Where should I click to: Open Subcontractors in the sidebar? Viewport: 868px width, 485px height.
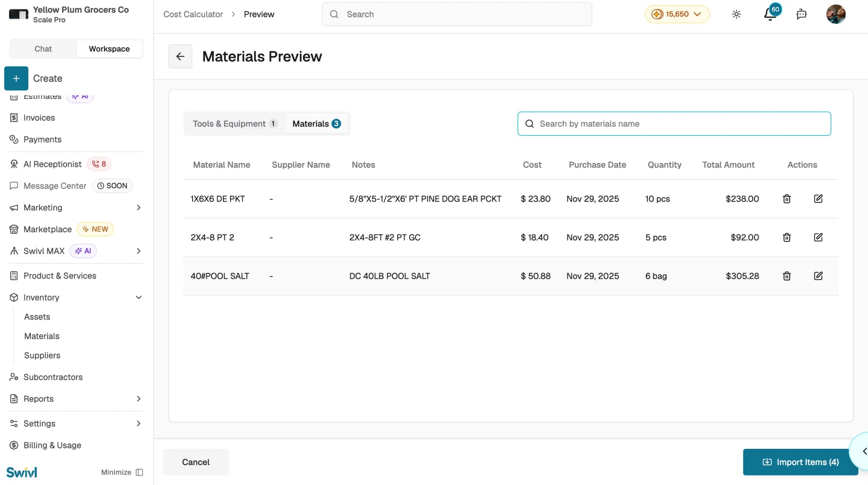tap(53, 377)
